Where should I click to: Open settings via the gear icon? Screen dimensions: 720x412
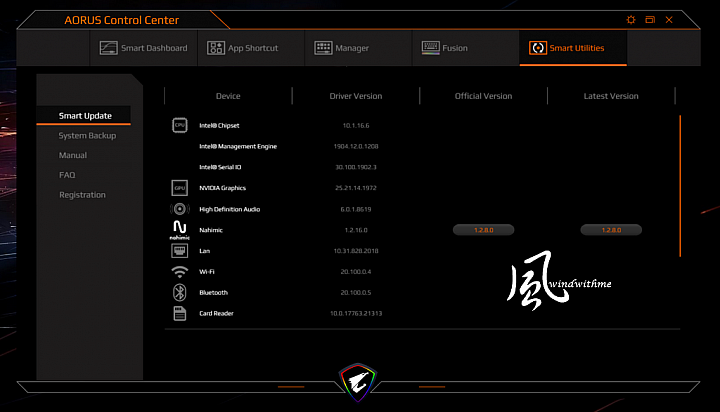click(x=631, y=20)
